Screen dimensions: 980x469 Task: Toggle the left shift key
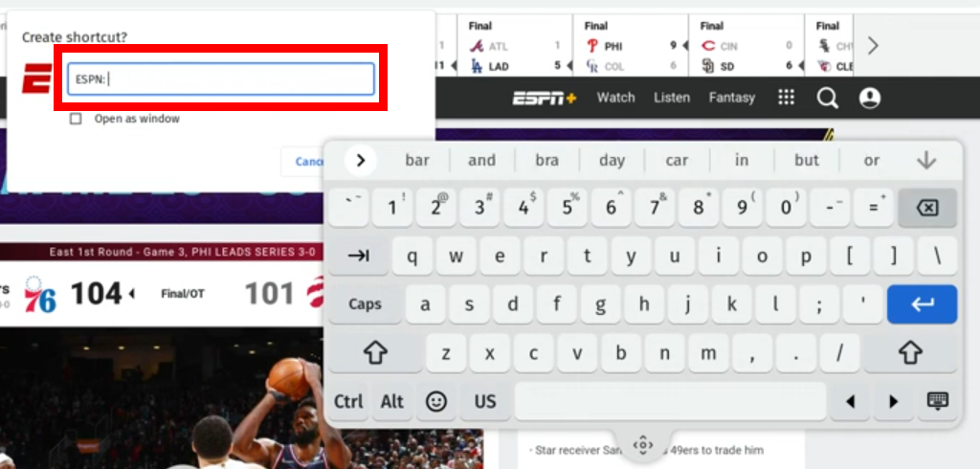(375, 352)
